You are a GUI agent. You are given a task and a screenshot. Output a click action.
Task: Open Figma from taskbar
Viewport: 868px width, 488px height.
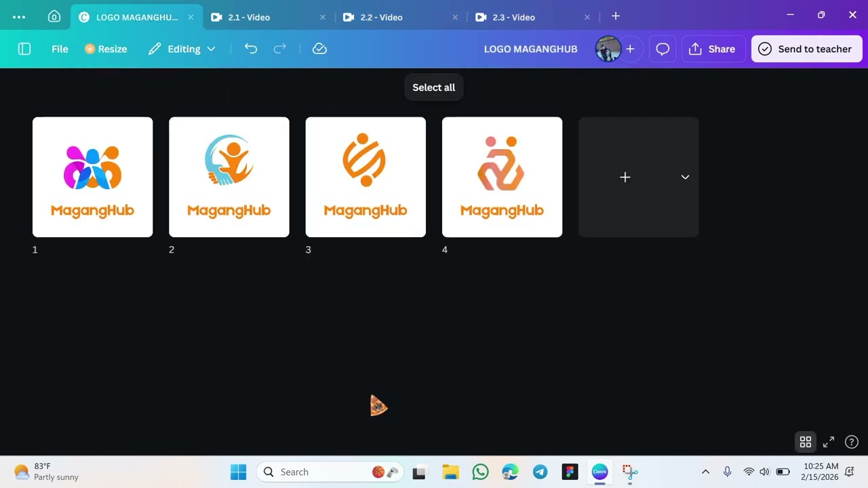570,472
